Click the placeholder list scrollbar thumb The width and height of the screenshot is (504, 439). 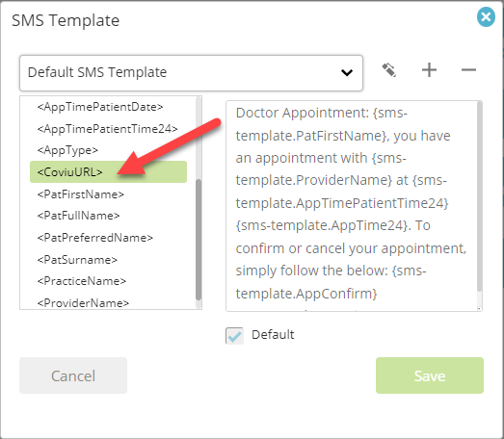[199, 240]
